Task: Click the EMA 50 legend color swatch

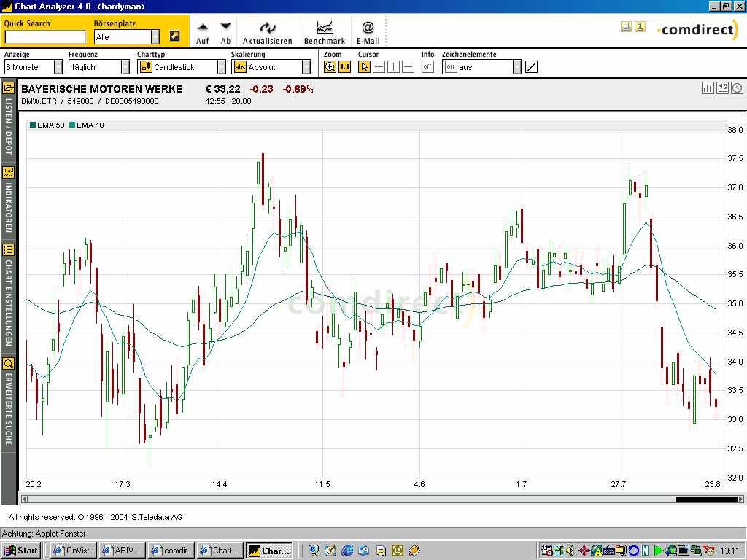Action: pos(33,125)
